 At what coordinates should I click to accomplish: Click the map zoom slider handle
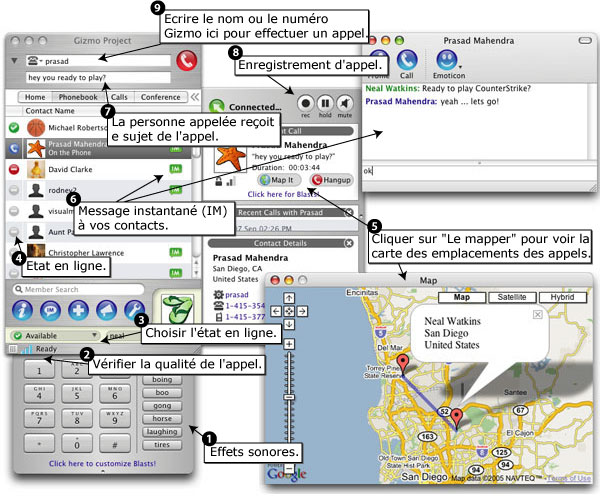point(289,398)
